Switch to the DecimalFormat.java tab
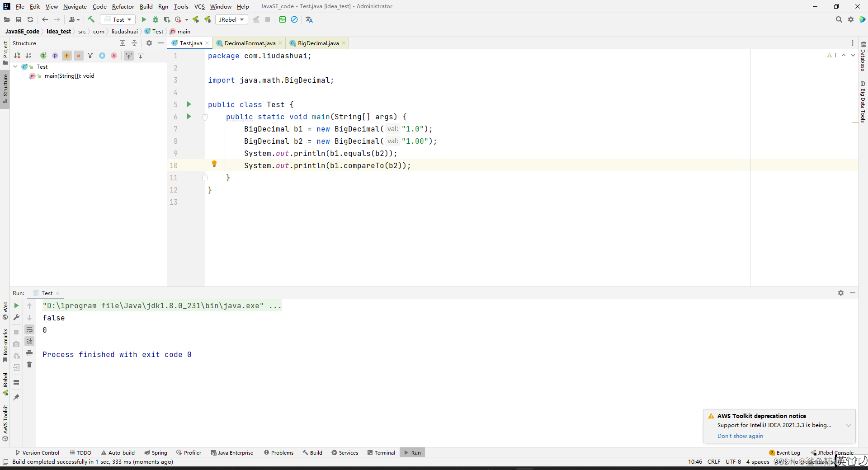Viewport: 868px width, 470px height. (x=250, y=43)
